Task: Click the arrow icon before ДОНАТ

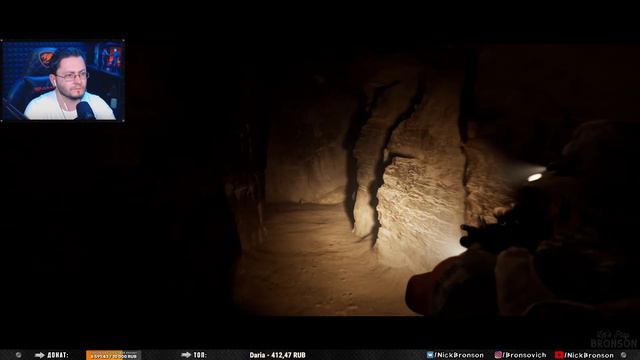Action: (40, 355)
